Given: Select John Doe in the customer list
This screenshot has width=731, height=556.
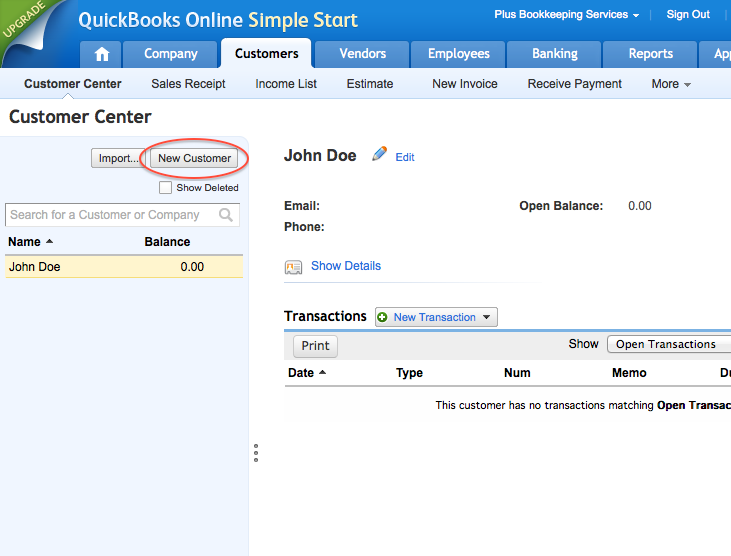Looking at the screenshot, I should click(x=124, y=267).
